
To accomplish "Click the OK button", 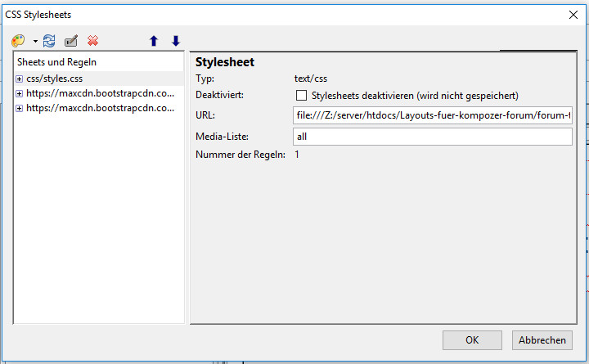I will (472, 340).
